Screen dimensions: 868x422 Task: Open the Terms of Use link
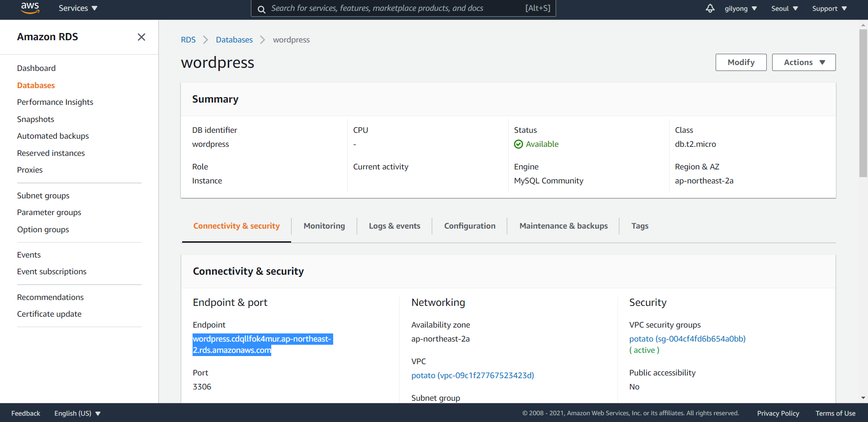(x=835, y=413)
